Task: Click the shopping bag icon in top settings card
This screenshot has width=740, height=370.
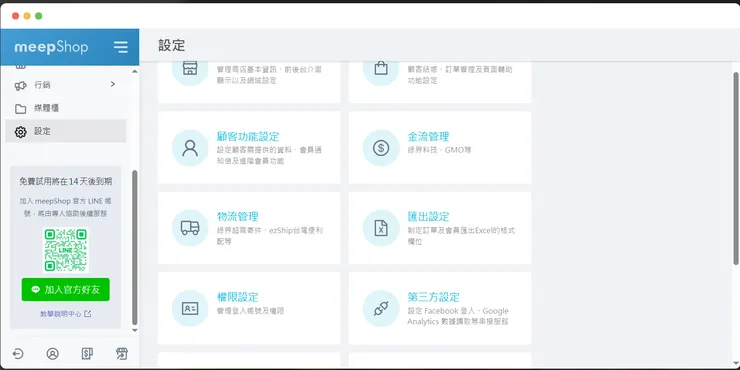Action: [x=381, y=69]
